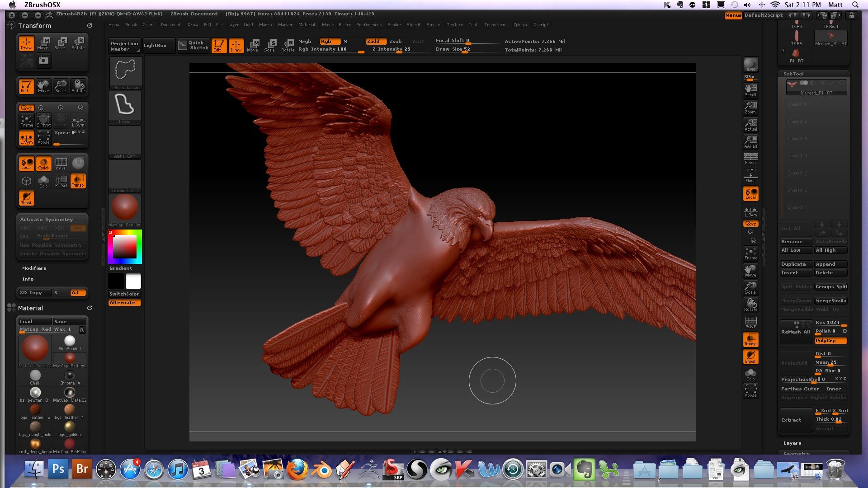Open the Stroke menu
Image resolution: width=868 pixels, height=488 pixels.
coord(433,25)
